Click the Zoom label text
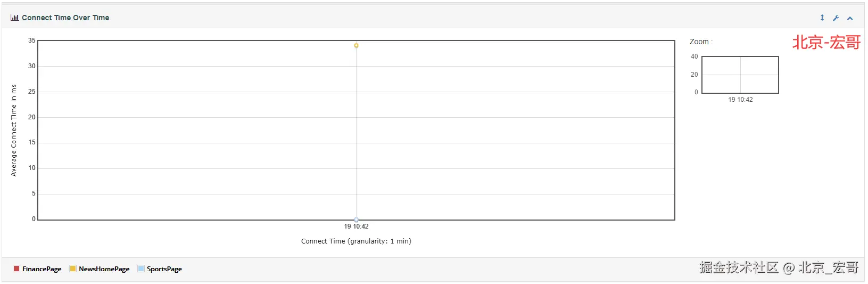868x284 pixels. [x=701, y=42]
